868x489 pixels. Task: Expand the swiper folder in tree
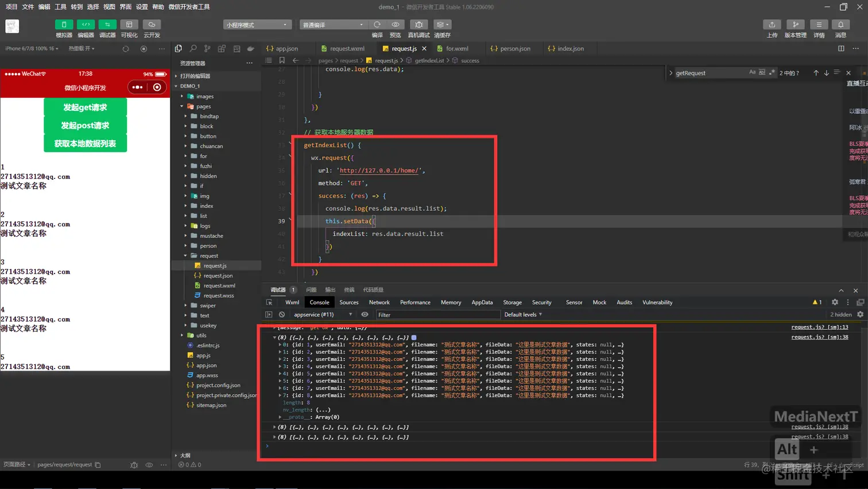pyautogui.click(x=186, y=306)
